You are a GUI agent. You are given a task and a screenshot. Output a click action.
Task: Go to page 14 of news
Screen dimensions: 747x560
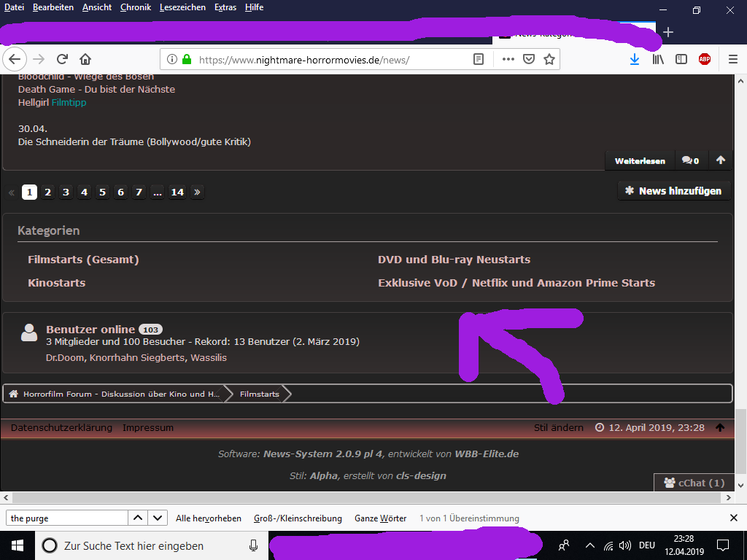(177, 192)
